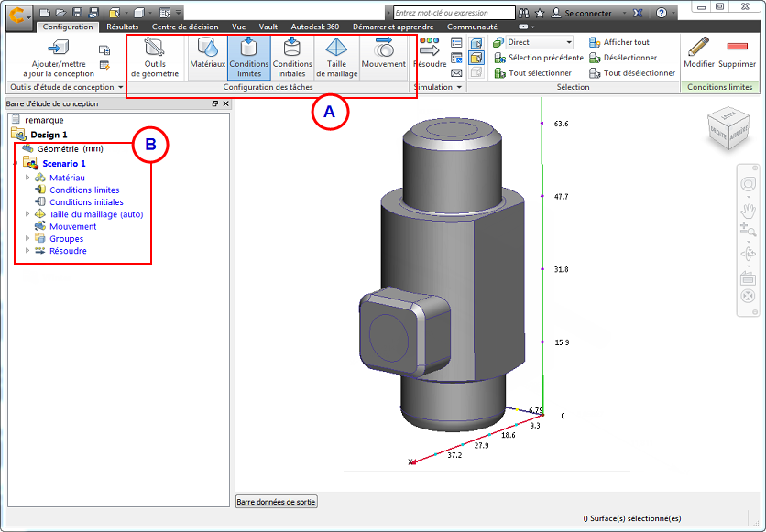Viewport: 766px width, 532px height.
Task: Click the Résoudre simulation icon
Action: pos(430,53)
